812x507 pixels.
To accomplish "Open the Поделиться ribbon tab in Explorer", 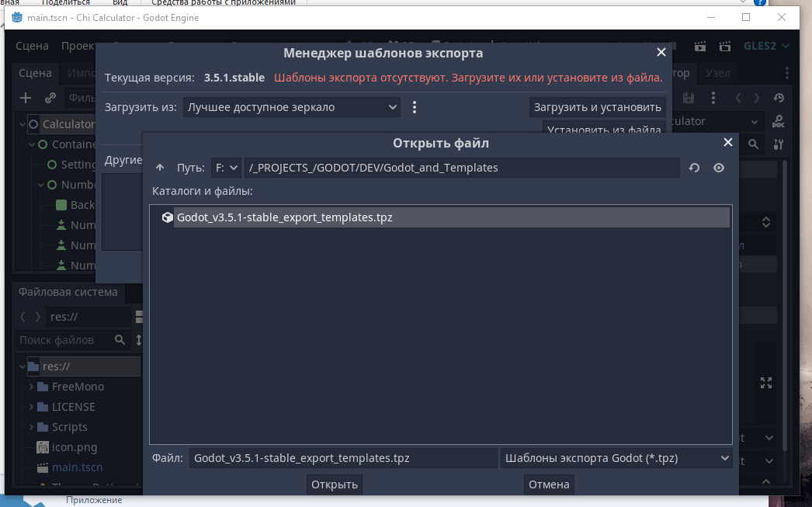I will click(x=65, y=2).
